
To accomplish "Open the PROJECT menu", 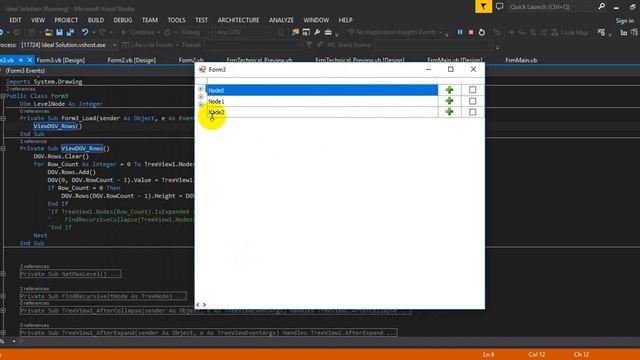I will coord(66,20).
